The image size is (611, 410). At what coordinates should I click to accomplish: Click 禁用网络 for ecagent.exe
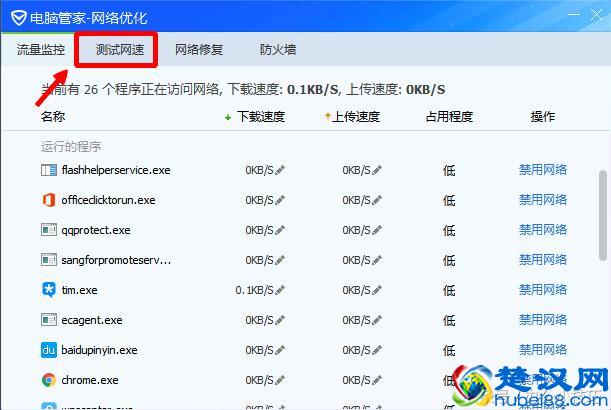(x=543, y=320)
